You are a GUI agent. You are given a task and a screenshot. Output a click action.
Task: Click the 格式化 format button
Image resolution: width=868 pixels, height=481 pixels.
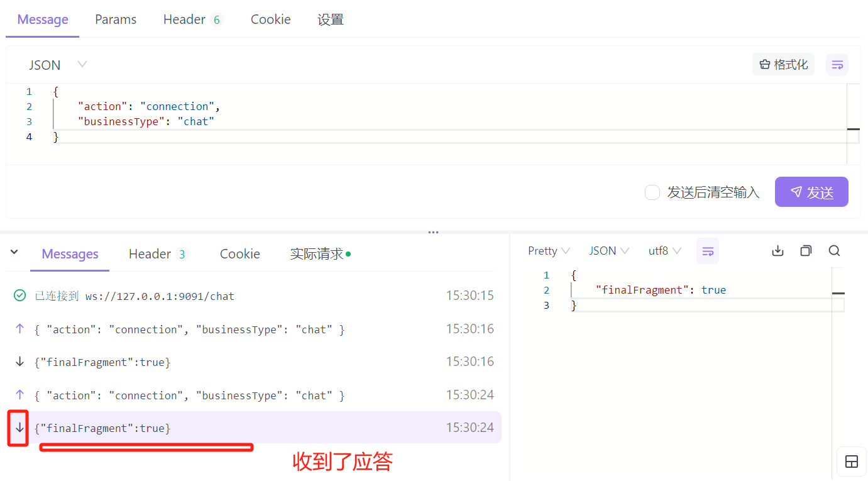pyautogui.click(x=783, y=64)
